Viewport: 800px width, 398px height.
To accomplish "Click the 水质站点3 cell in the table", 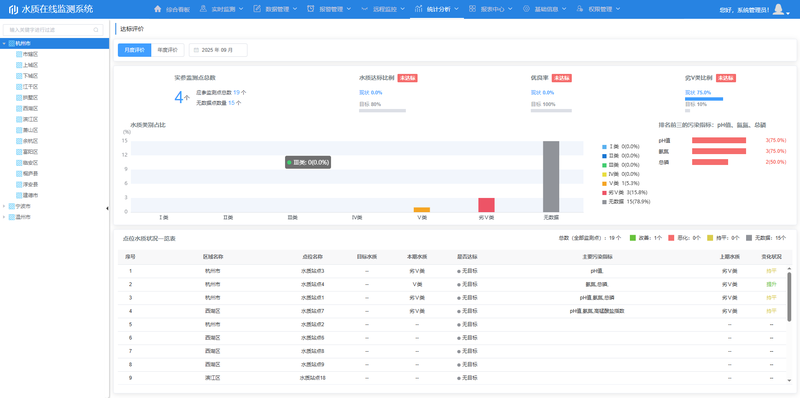I will click(313, 271).
